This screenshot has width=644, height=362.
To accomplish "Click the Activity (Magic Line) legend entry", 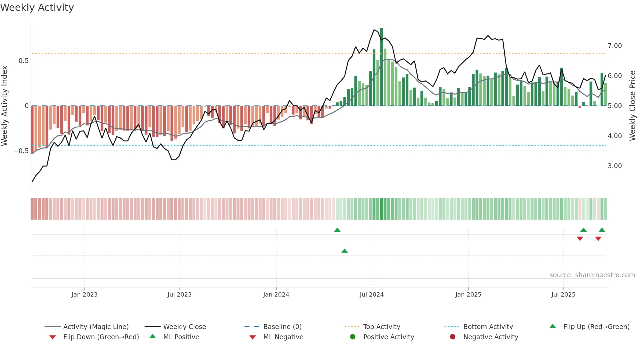I will (87, 327).
